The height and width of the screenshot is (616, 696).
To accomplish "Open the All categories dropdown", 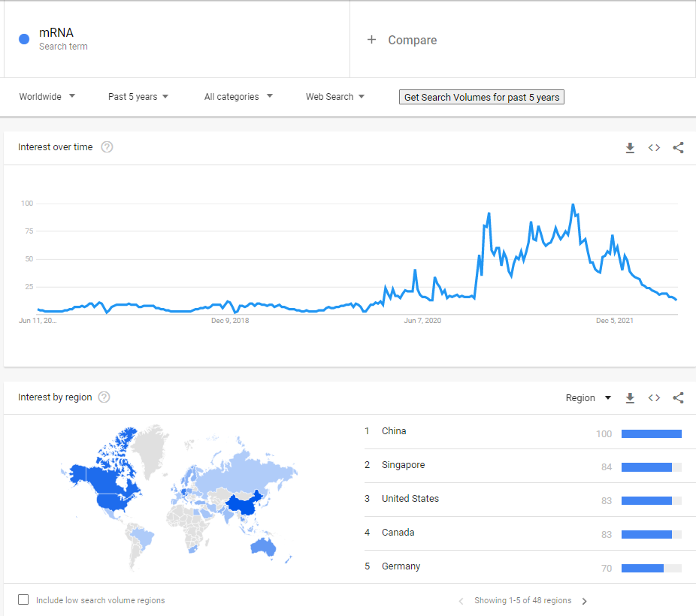I will [238, 97].
